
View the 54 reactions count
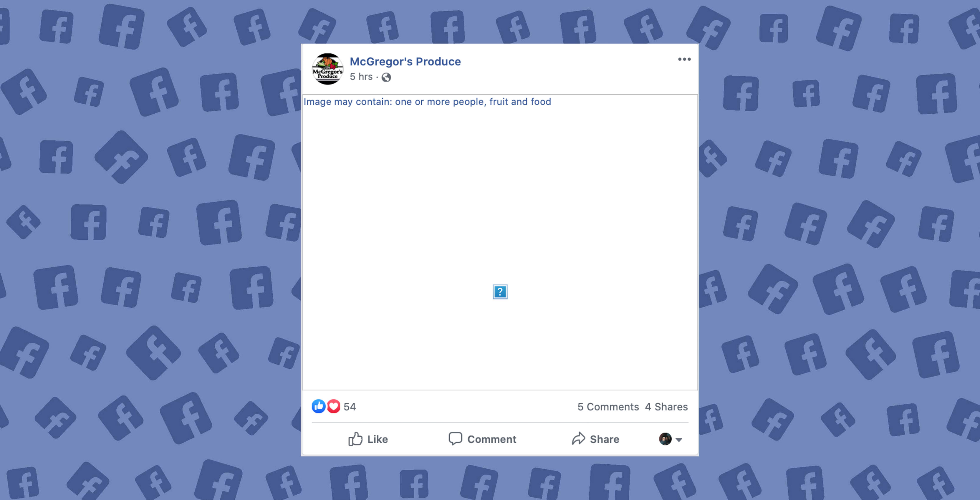click(x=350, y=407)
